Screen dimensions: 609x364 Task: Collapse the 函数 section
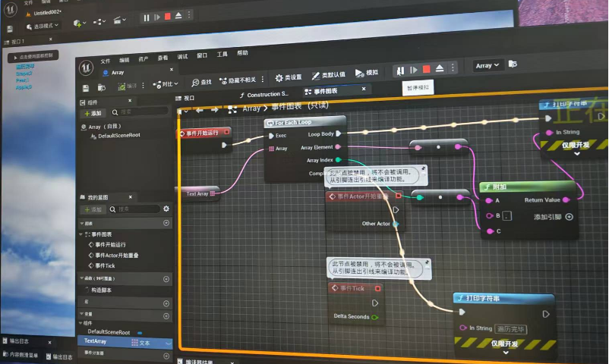(x=82, y=278)
